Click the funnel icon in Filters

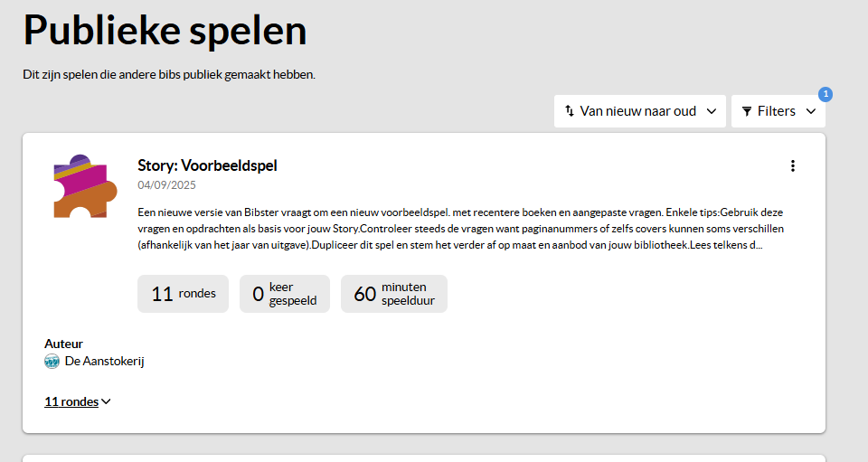pos(747,111)
